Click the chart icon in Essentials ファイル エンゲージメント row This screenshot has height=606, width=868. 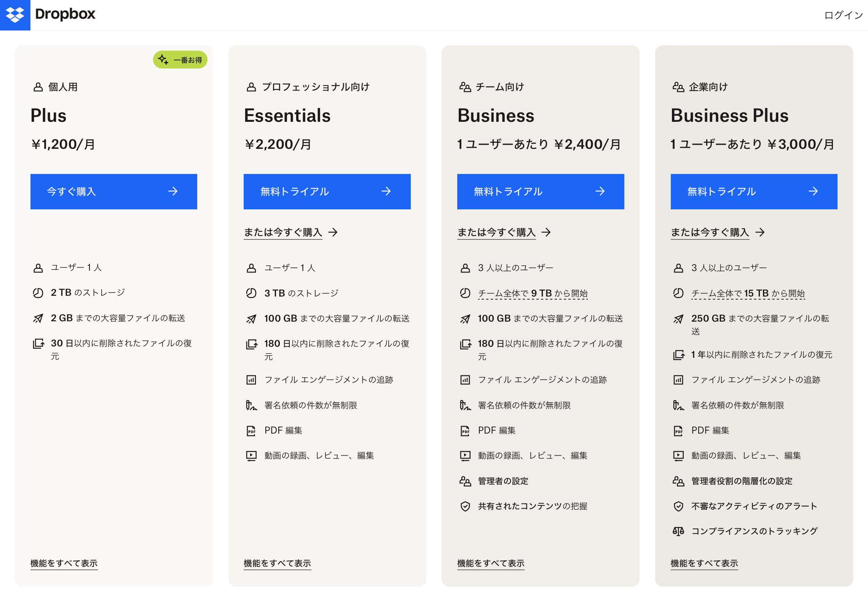251,380
